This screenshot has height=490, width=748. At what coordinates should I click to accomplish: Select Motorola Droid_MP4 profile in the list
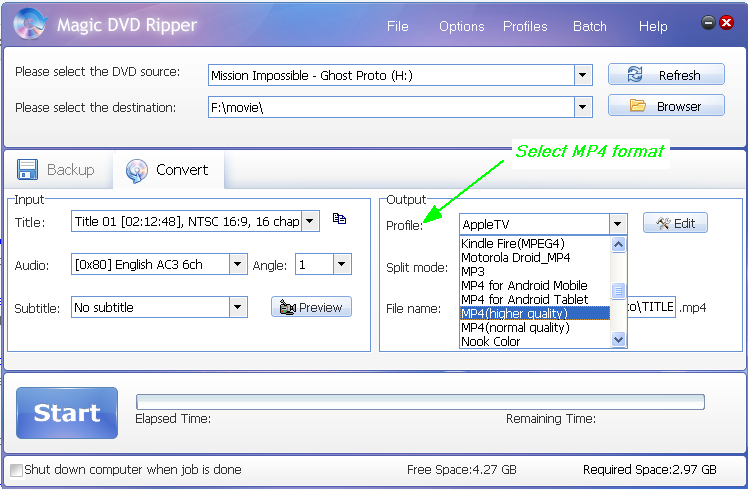(534, 258)
